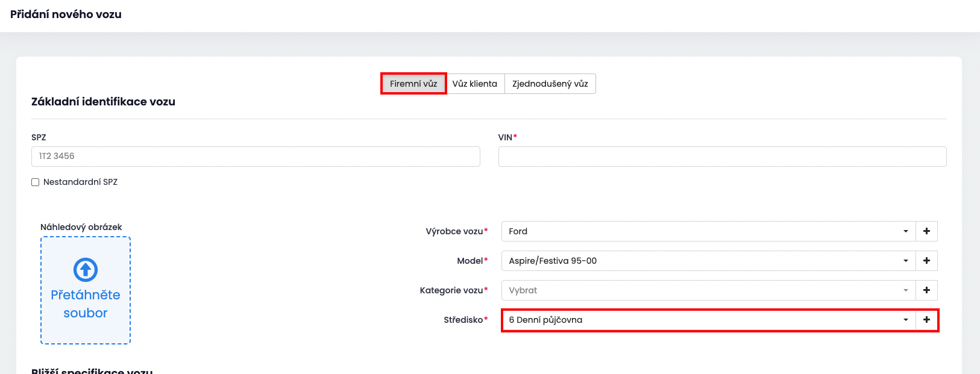Click the Přetáhněte soubor upload text
This screenshot has width=980, height=374.
(x=86, y=304)
